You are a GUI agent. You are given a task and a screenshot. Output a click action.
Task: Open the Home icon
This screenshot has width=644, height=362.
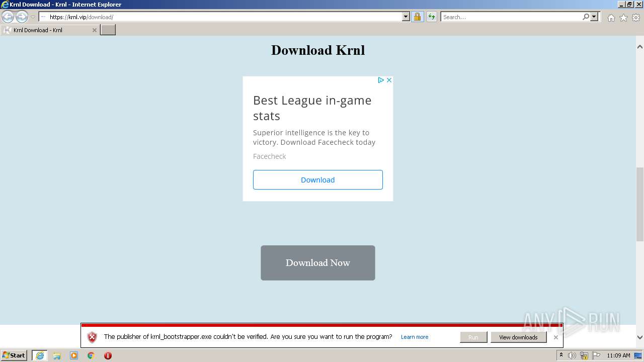point(611,18)
